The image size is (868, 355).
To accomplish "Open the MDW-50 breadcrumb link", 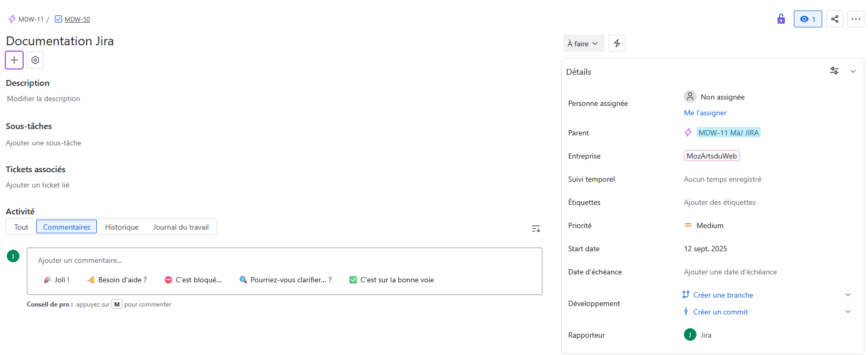I will point(77,19).
